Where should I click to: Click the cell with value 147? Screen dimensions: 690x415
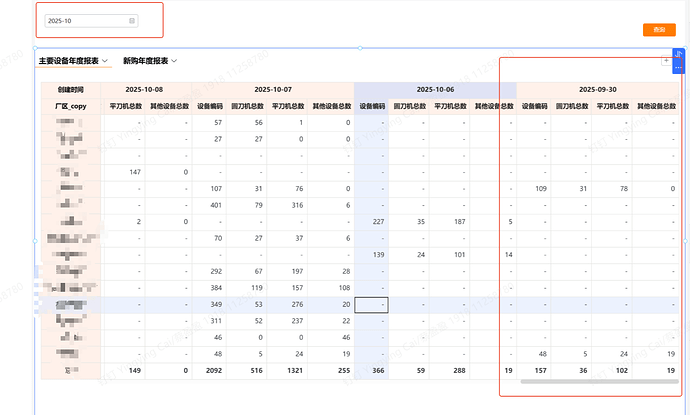132,173
